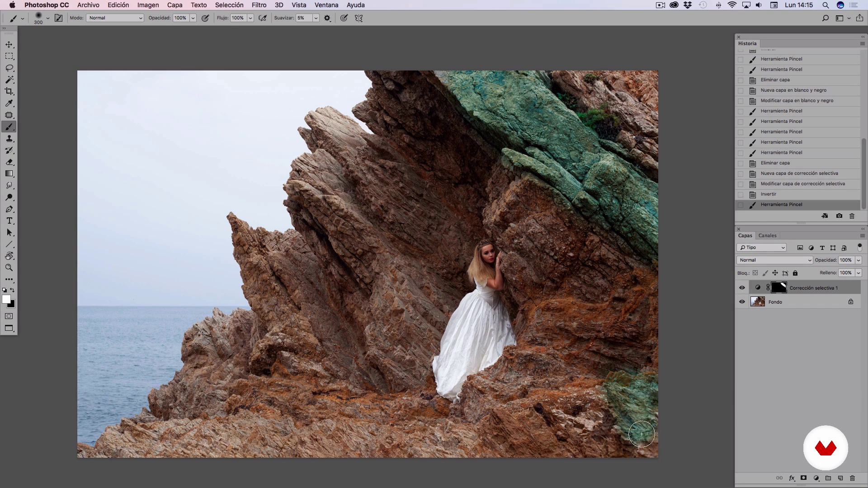Select the Crop tool

pos(9,92)
